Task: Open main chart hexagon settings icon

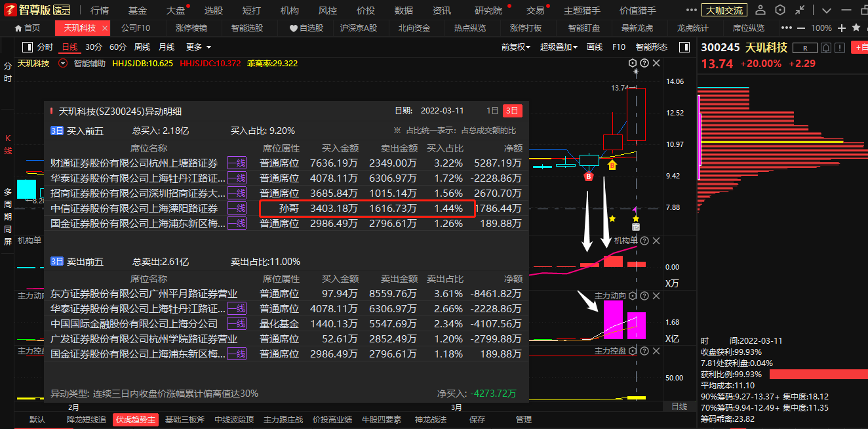Action: pos(633,63)
